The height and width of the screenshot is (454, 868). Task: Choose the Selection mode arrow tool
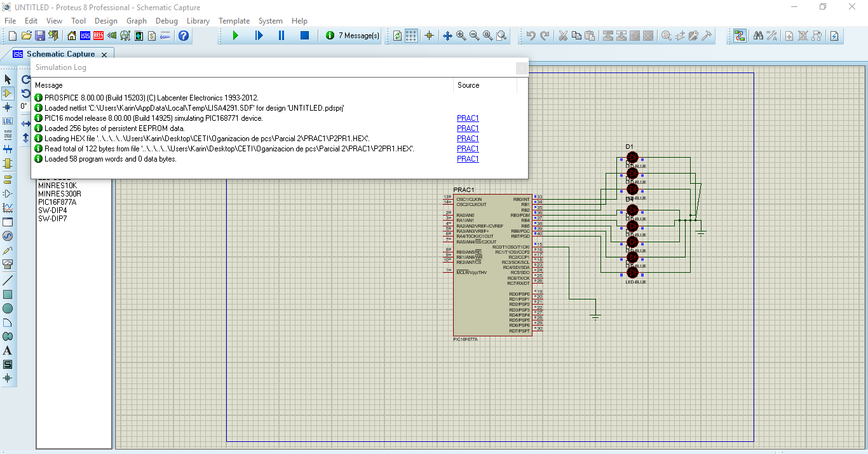pyautogui.click(x=8, y=79)
